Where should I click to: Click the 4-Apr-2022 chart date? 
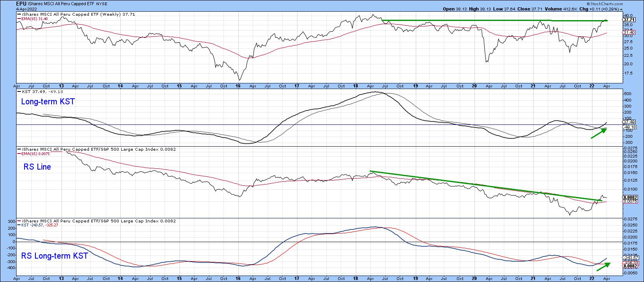(27, 9)
